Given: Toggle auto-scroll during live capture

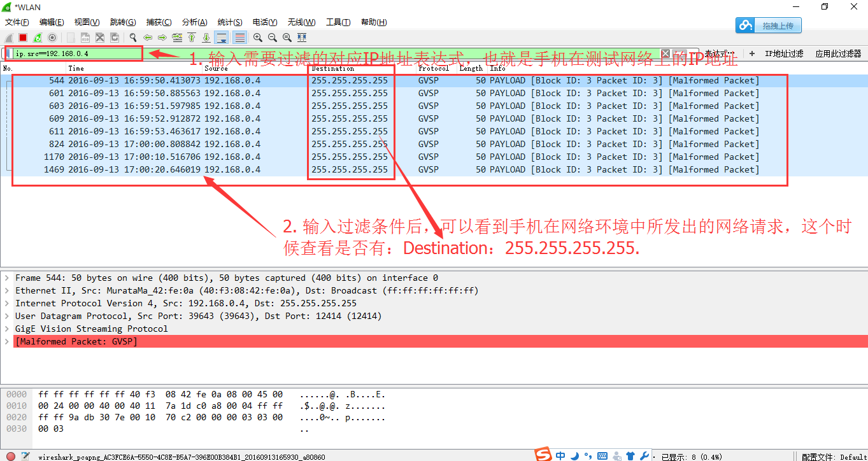Looking at the screenshot, I should [221, 38].
